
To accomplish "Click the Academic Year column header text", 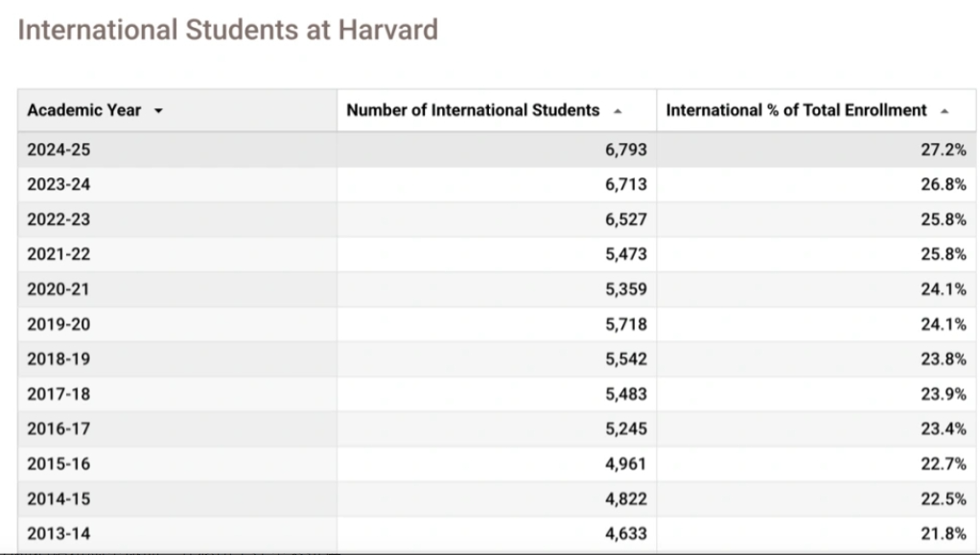I will 83,110.
